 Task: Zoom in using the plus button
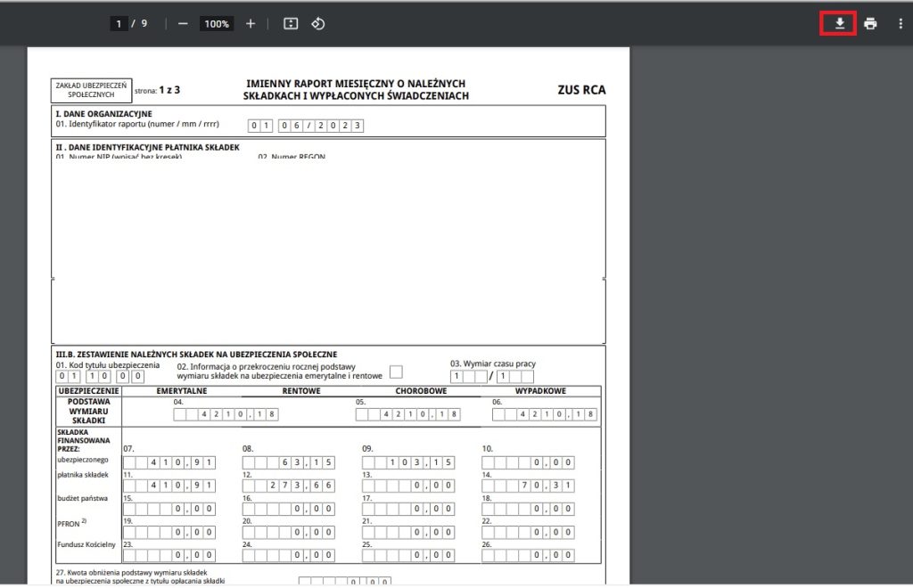[x=251, y=24]
